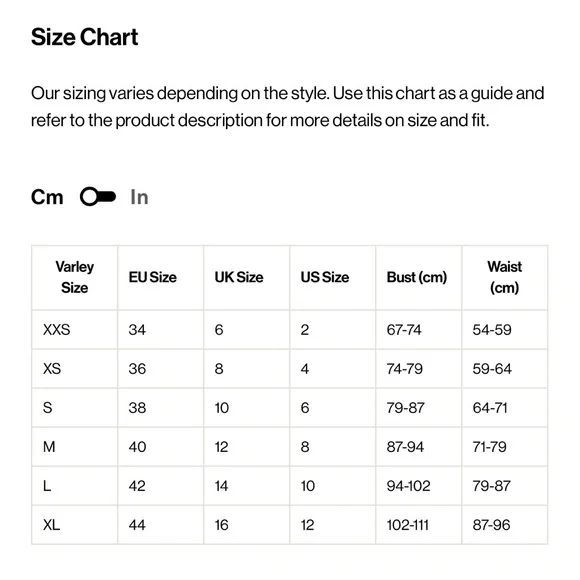Toggle the Cm/In unit switch

(x=98, y=197)
